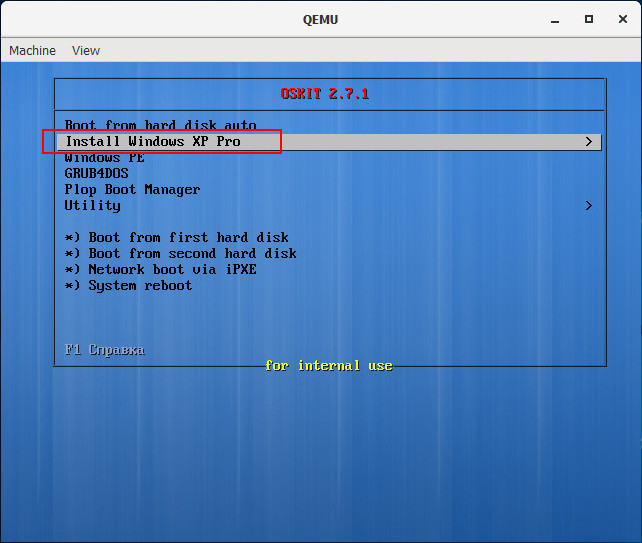Minimize the QEMU window

coord(555,20)
